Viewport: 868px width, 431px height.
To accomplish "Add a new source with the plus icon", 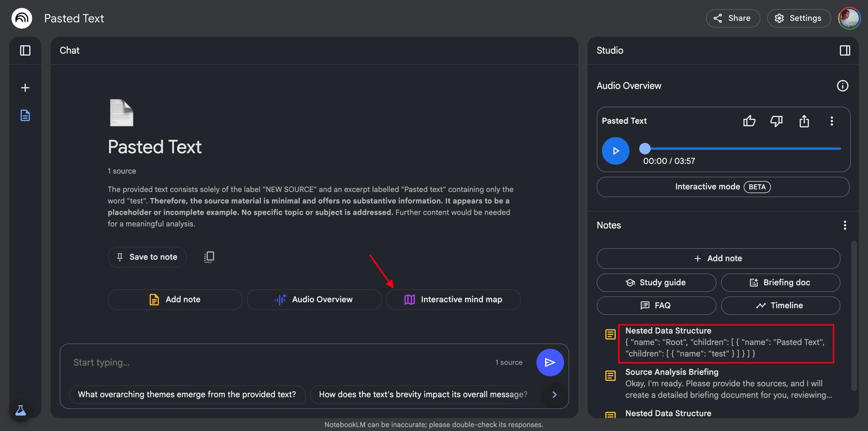I will click(x=25, y=88).
